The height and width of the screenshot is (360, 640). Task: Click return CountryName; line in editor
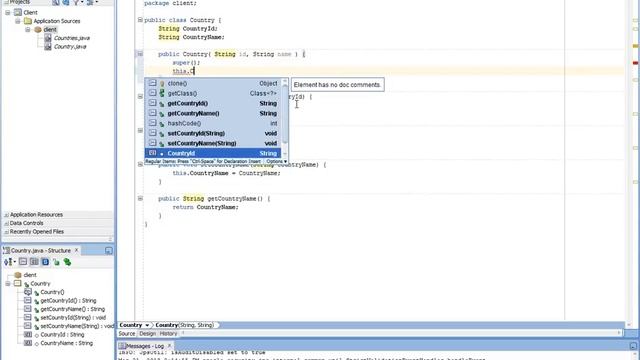205,207
